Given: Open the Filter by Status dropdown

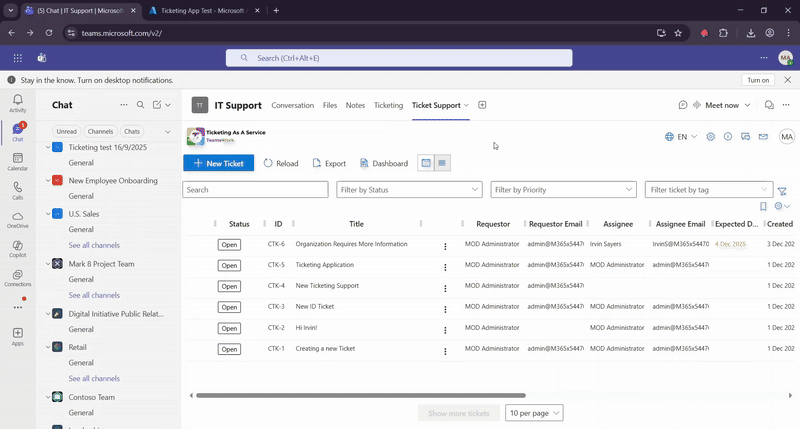Looking at the screenshot, I should click(x=409, y=190).
